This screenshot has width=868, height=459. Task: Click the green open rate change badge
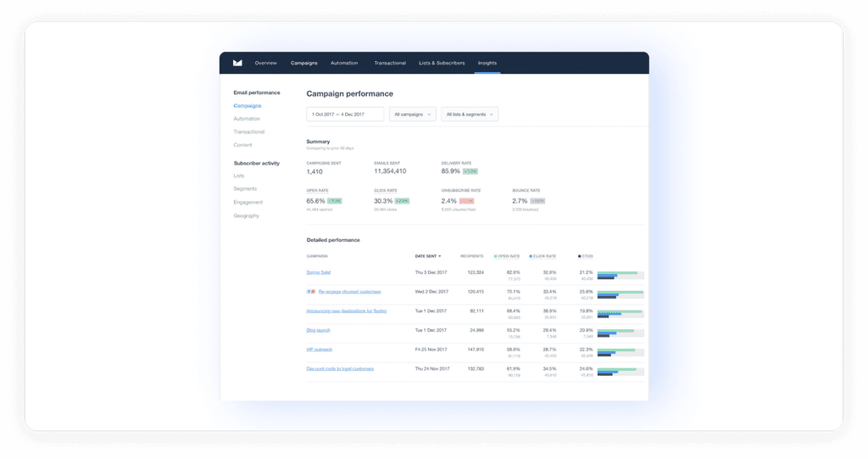click(335, 201)
